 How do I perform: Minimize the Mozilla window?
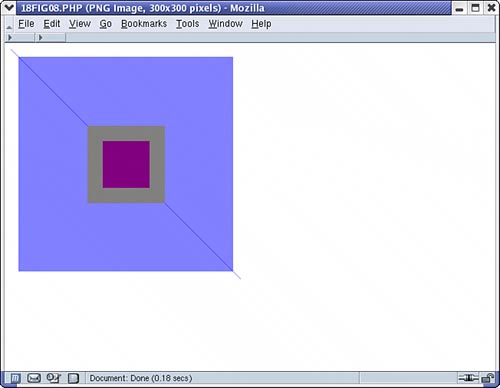460,8
